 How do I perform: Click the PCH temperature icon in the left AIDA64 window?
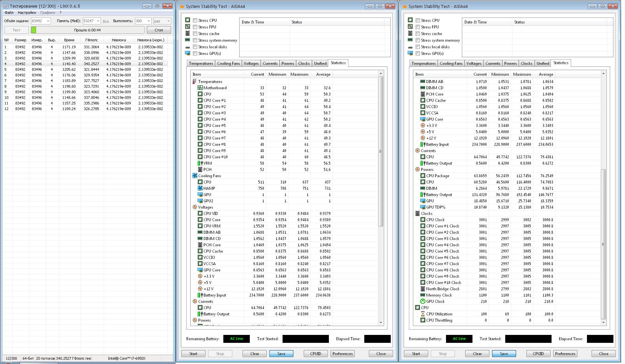click(x=200, y=170)
